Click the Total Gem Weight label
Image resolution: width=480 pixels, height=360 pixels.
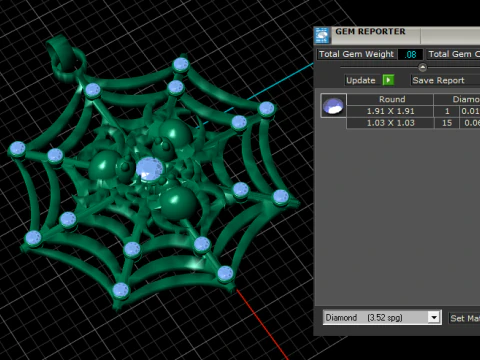click(356, 54)
